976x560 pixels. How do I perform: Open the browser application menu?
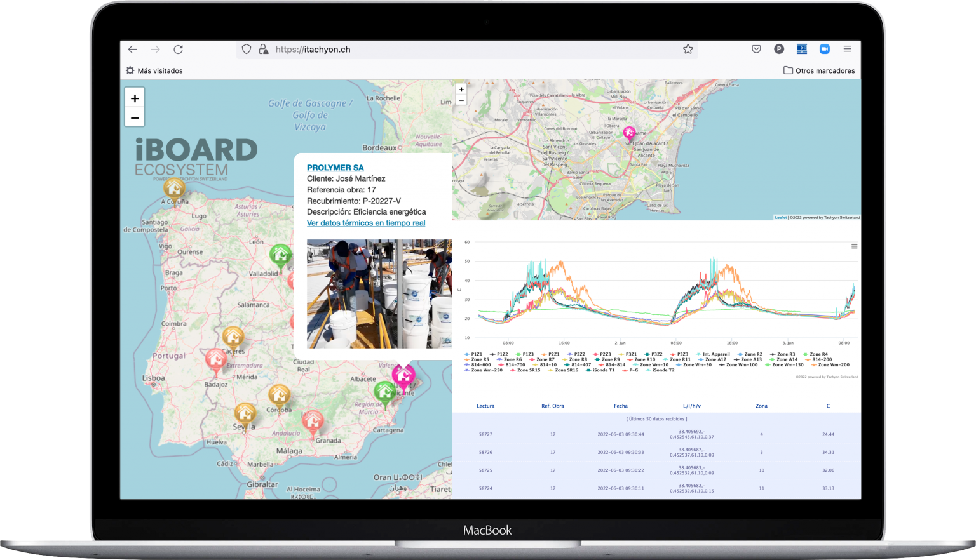847,49
